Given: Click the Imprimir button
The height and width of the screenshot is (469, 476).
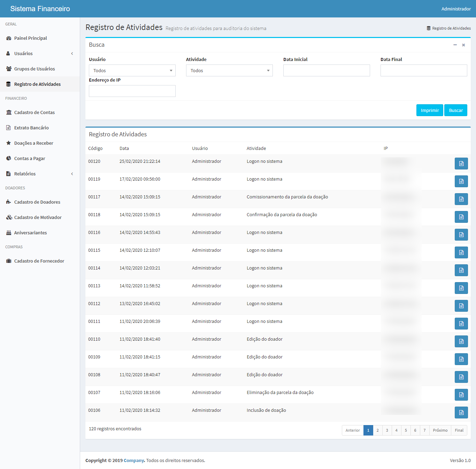Looking at the screenshot, I should 430,111.
